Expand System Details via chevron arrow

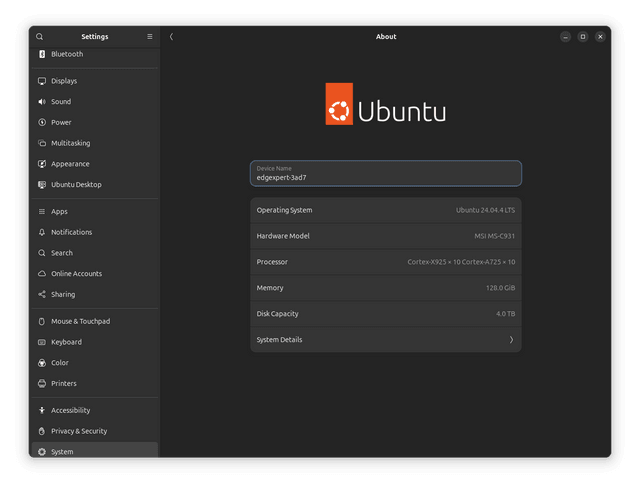pyautogui.click(x=511, y=340)
